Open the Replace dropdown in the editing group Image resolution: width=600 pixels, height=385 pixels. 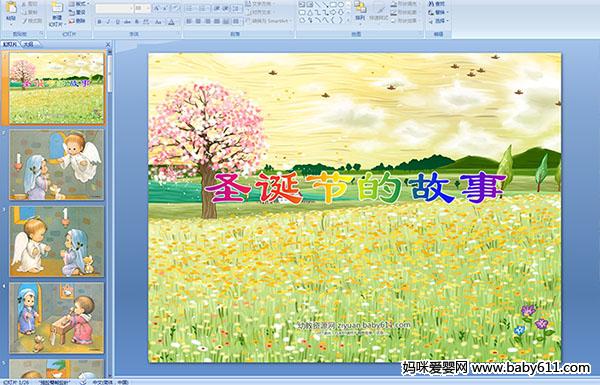pos(437,12)
